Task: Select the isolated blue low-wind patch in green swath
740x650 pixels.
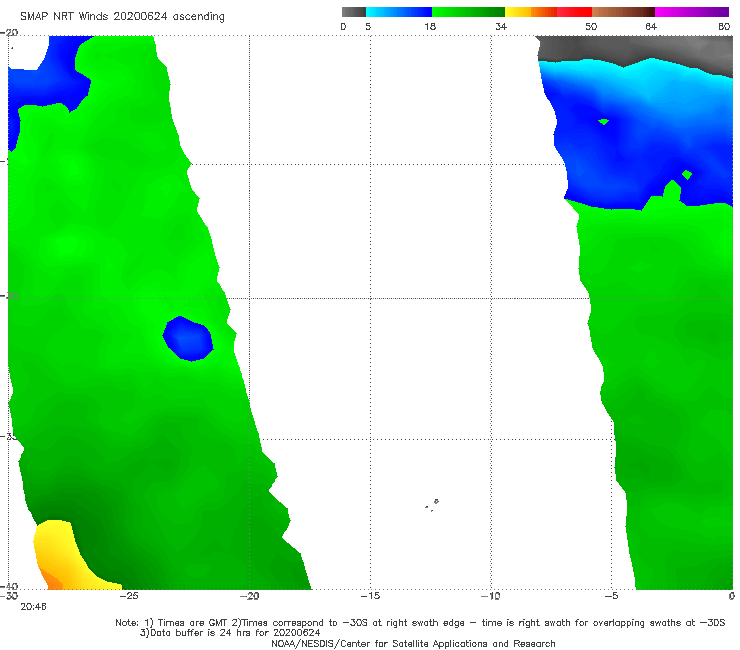Action: click(188, 338)
